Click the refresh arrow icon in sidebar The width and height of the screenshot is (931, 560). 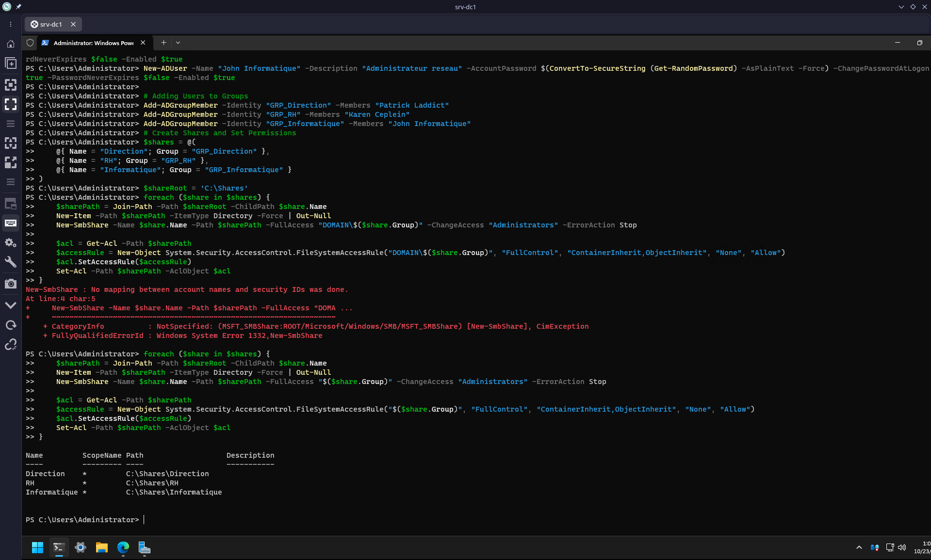tap(11, 325)
